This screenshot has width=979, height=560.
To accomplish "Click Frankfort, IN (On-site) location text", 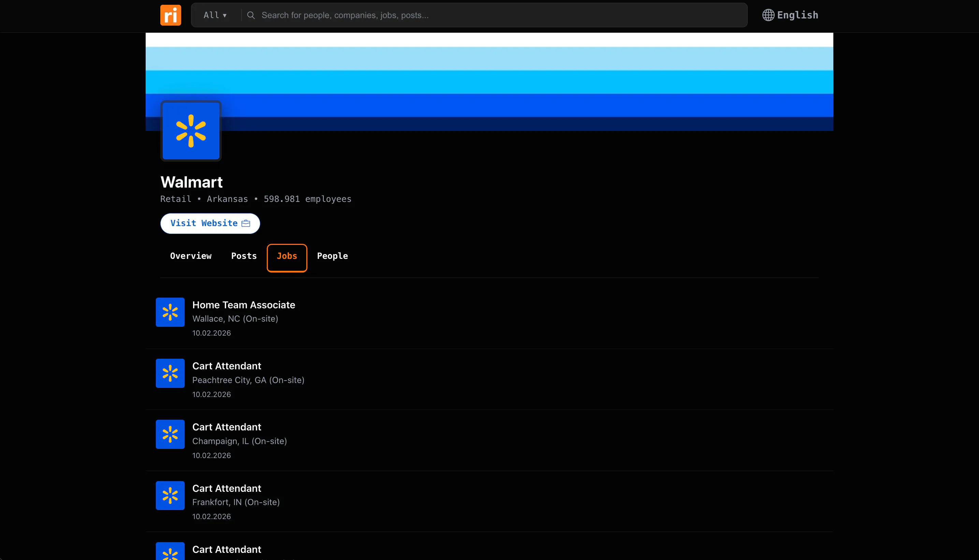I will click(x=236, y=502).
